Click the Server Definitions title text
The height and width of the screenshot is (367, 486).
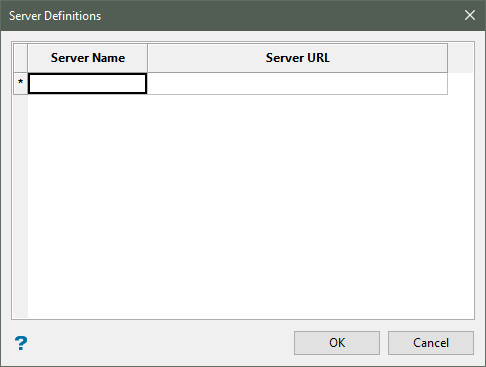point(55,16)
